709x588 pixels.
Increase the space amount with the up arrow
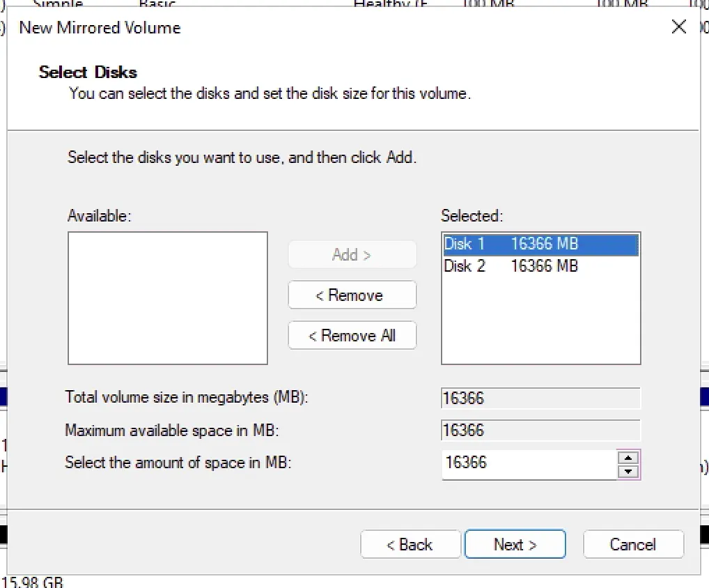629,458
